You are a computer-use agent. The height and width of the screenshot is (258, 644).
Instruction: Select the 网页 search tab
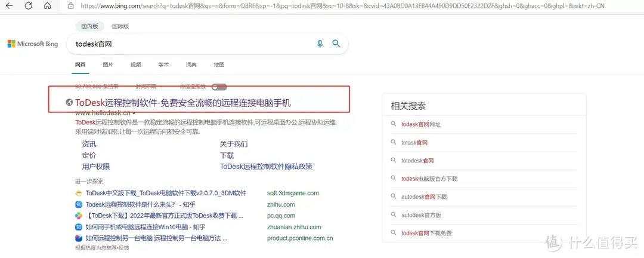click(80, 64)
